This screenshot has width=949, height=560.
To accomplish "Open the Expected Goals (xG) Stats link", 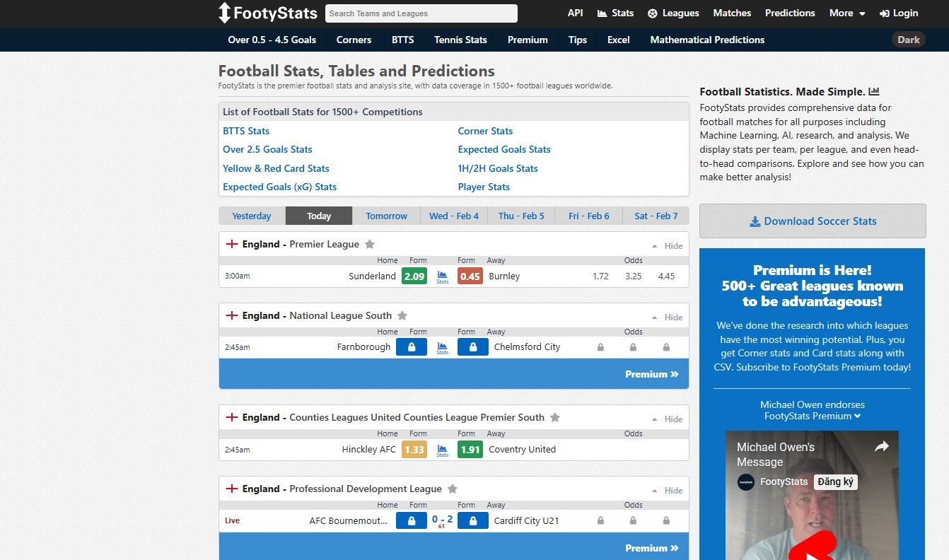I will [x=279, y=187].
